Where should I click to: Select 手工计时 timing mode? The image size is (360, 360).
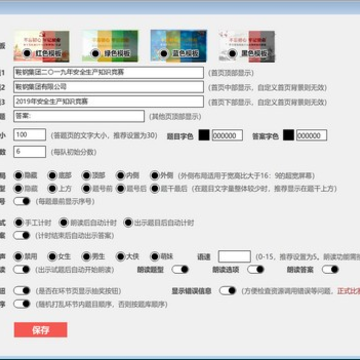18,223
